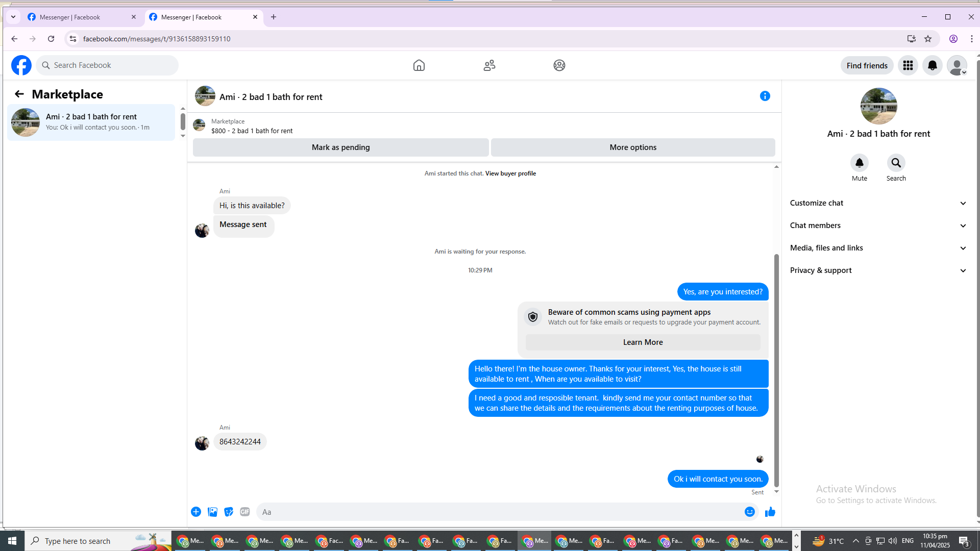Click the Windows taskbar search box
Image resolution: width=980 pixels, height=551 pixels.
pyautogui.click(x=98, y=541)
